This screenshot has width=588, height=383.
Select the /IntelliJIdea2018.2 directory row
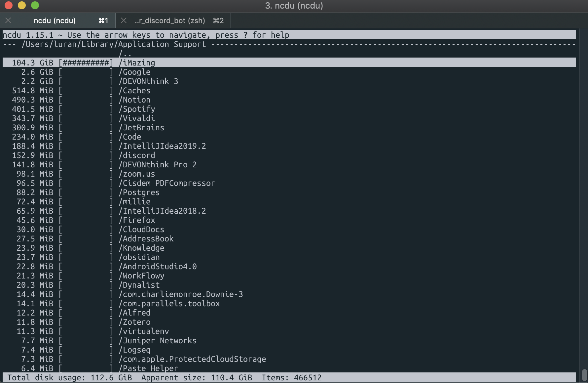tap(289, 211)
